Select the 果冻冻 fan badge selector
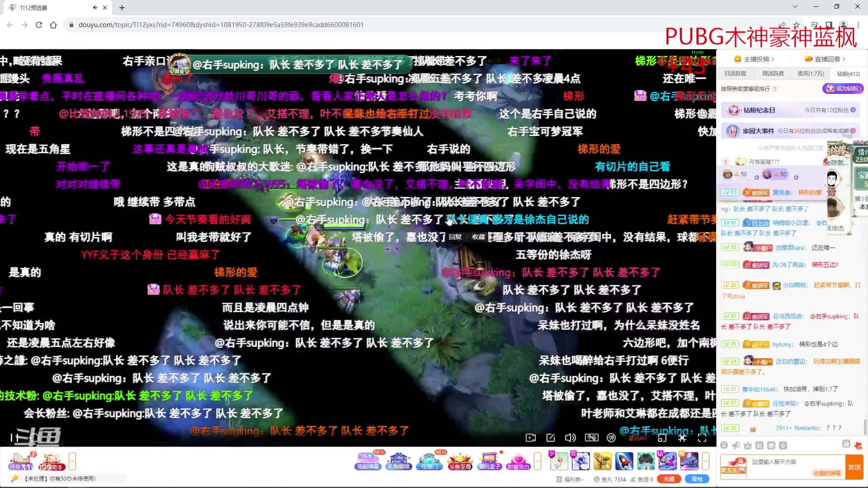This screenshot has width=868, height=488. pyautogui.click(x=733, y=467)
